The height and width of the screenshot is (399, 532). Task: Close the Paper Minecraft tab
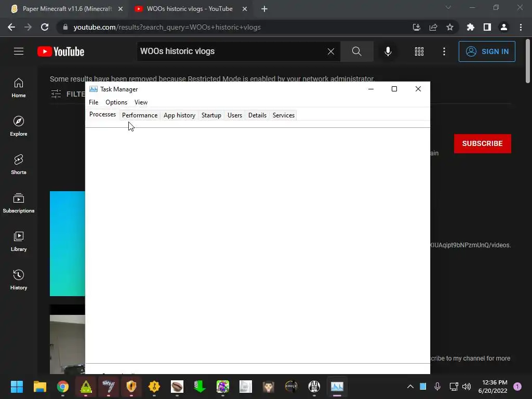121,9
